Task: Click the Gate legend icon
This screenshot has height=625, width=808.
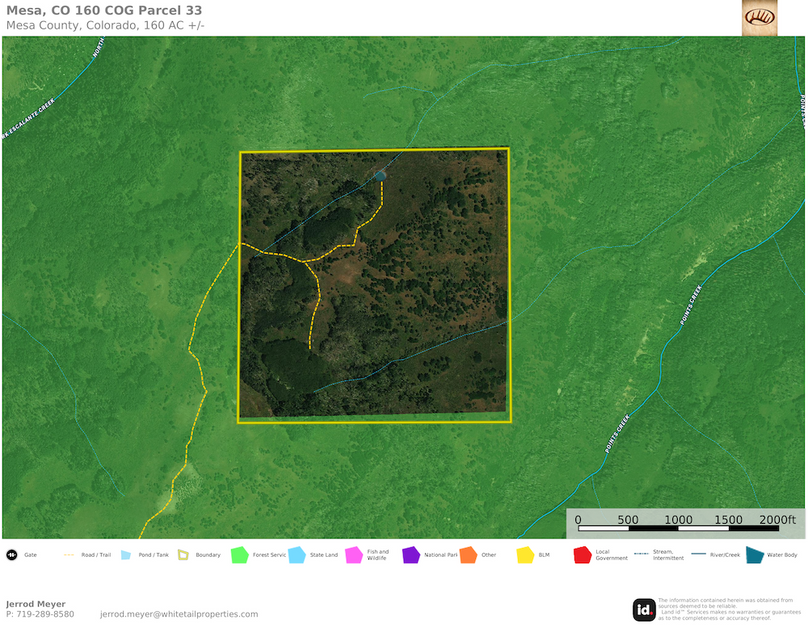Action: pyautogui.click(x=11, y=555)
